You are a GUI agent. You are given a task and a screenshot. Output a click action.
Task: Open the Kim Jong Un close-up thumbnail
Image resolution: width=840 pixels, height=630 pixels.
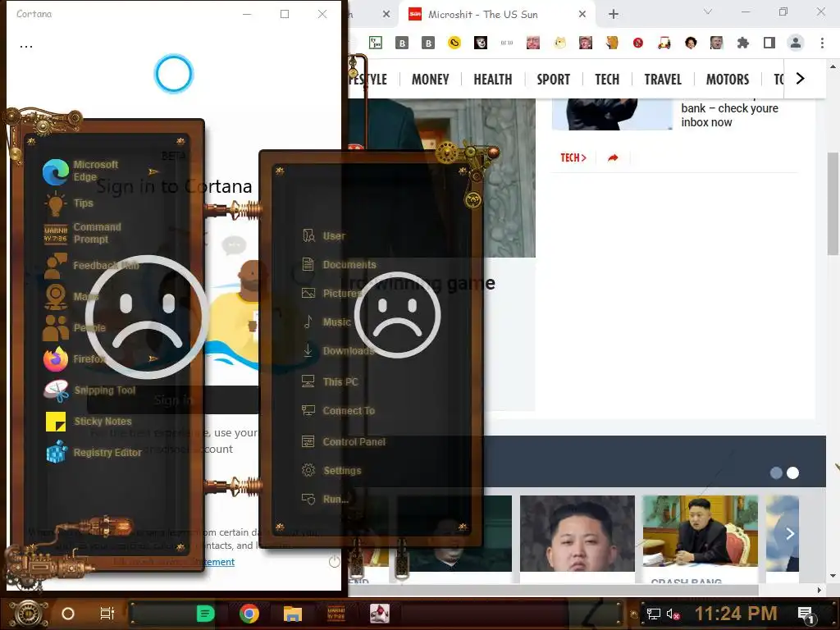(x=577, y=533)
